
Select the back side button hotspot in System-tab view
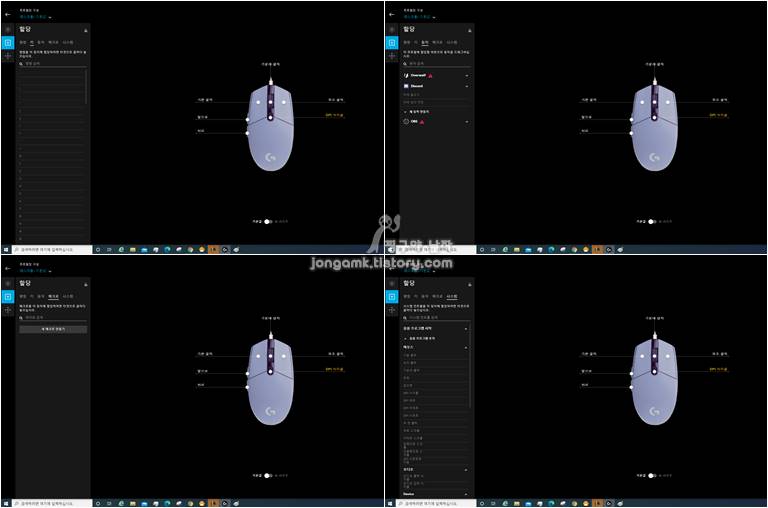[x=631, y=387]
